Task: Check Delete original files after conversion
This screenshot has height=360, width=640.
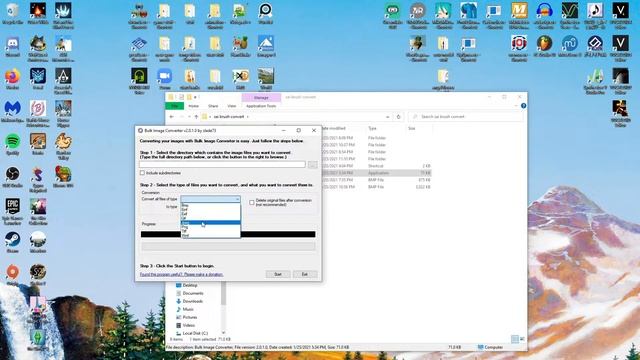Action: pos(252,202)
